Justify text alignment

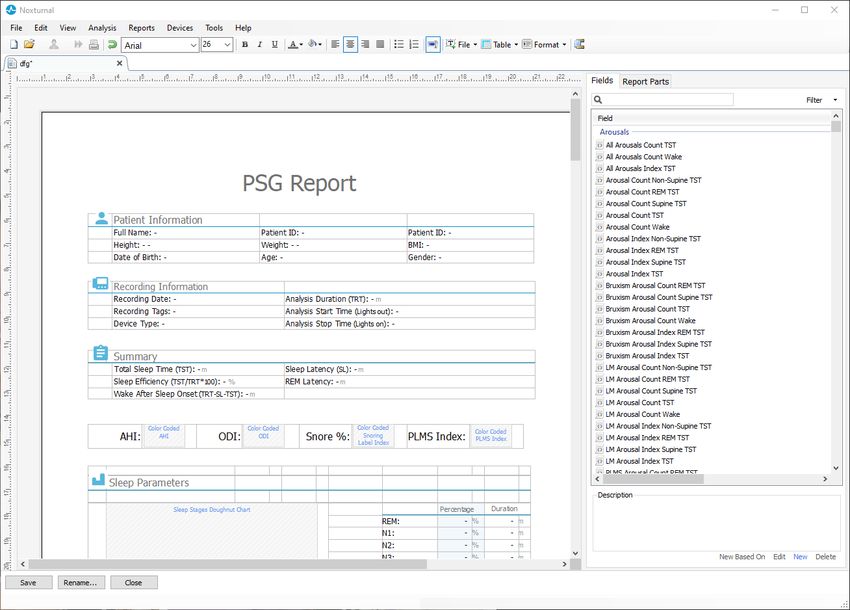[x=380, y=44]
